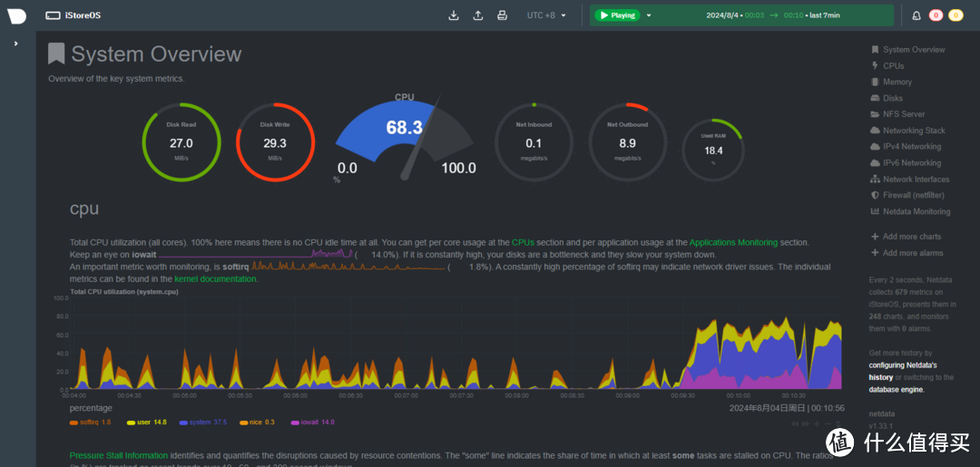The width and height of the screenshot is (980, 467).
Task: Click the download/import snapshot icon
Action: (455, 15)
